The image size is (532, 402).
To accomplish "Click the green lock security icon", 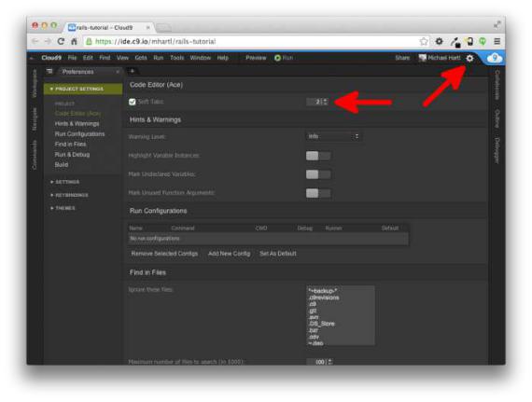I will 89,41.
